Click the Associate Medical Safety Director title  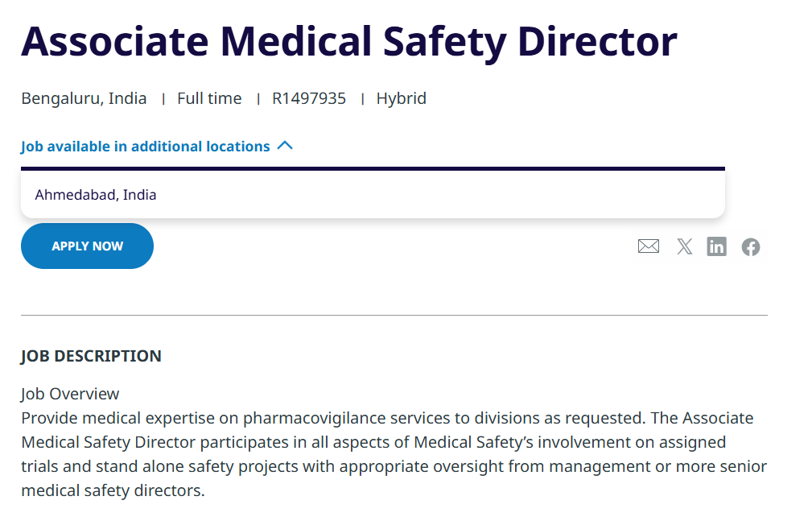pyautogui.click(x=349, y=40)
